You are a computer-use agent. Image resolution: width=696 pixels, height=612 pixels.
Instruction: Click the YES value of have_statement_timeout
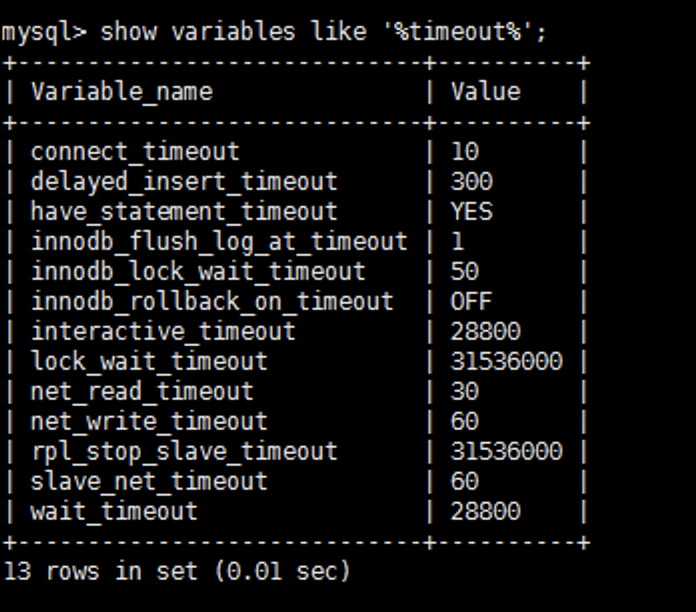coord(471,212)
